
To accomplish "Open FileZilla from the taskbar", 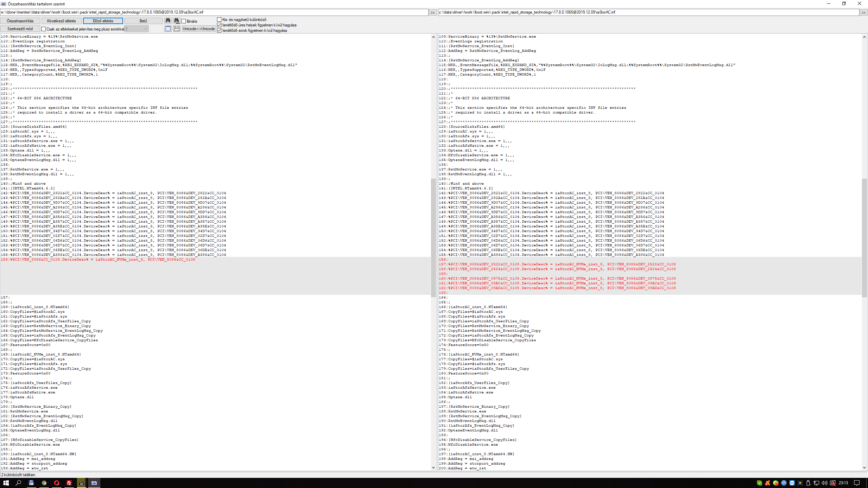I will click(69, 483).
